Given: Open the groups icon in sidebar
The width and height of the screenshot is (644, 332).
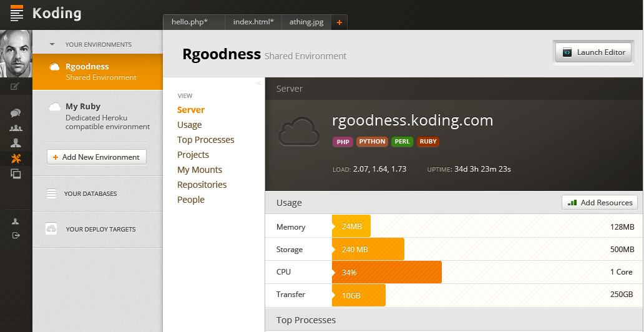Looking at the screenshot, I should point(16,128).
